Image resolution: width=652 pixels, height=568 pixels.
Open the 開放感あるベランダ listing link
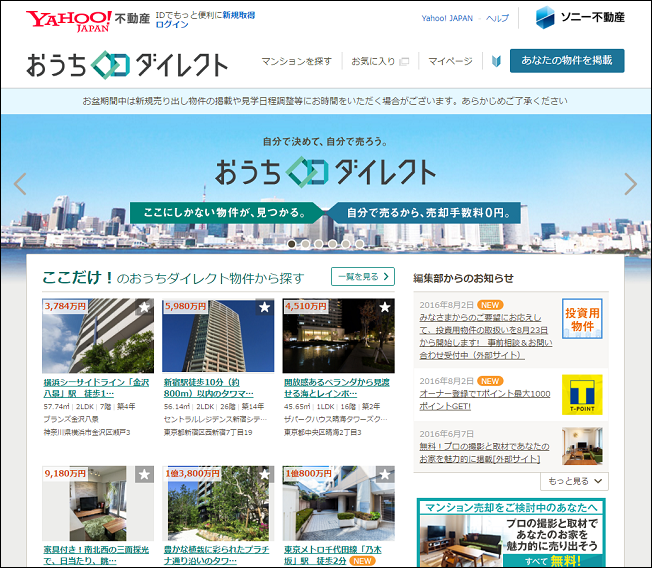click(337, 388)
